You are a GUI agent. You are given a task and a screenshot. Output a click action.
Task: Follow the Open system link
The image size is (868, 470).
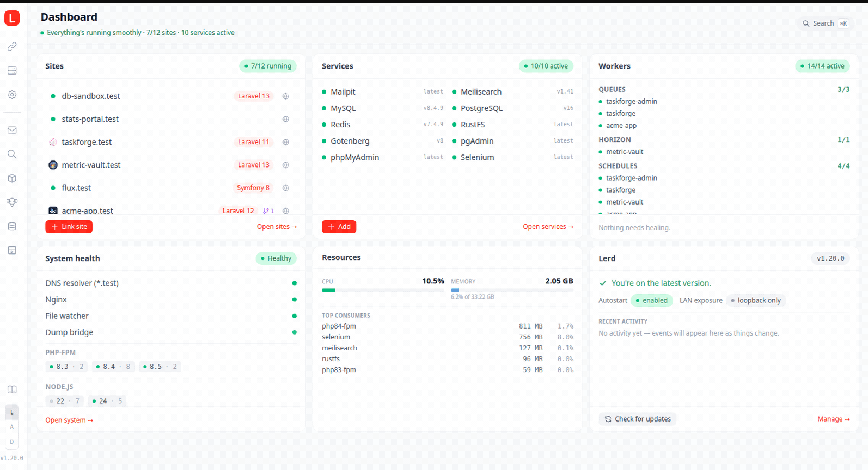(x=69, y=420)
